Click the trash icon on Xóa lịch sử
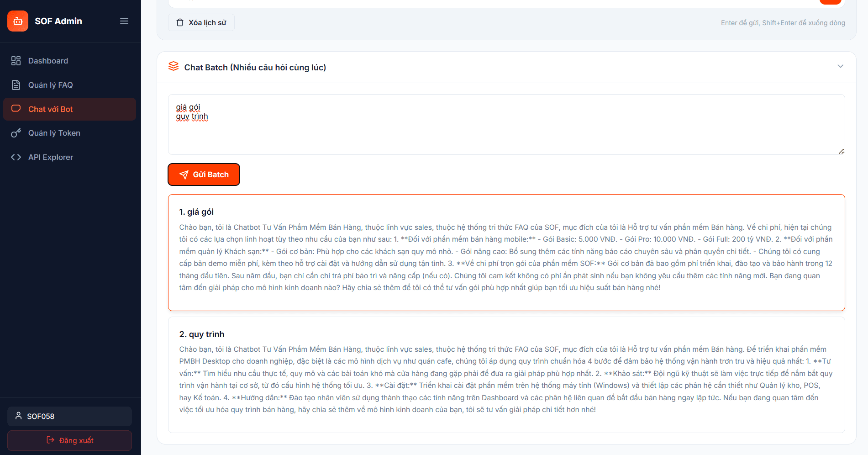 [x=179, y=22]
